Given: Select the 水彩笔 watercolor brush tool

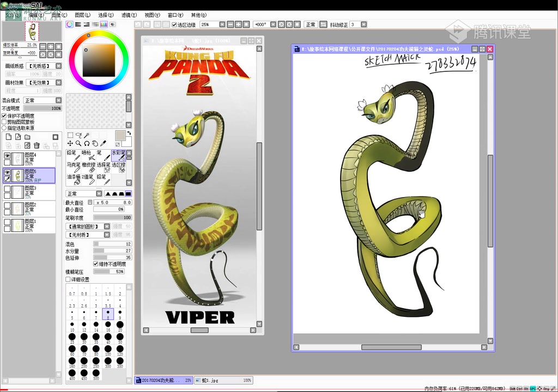Looking at the screenshot, I should pyautogui.click(x=118, y=156).
